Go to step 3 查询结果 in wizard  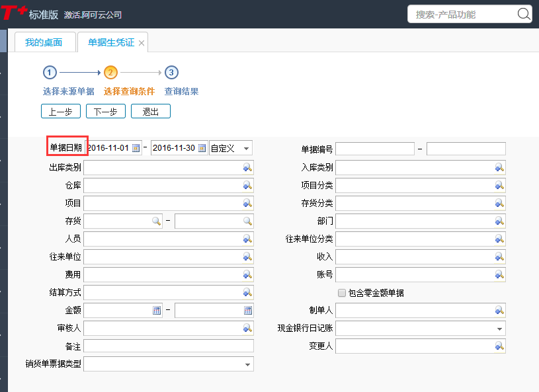point(171,73)
